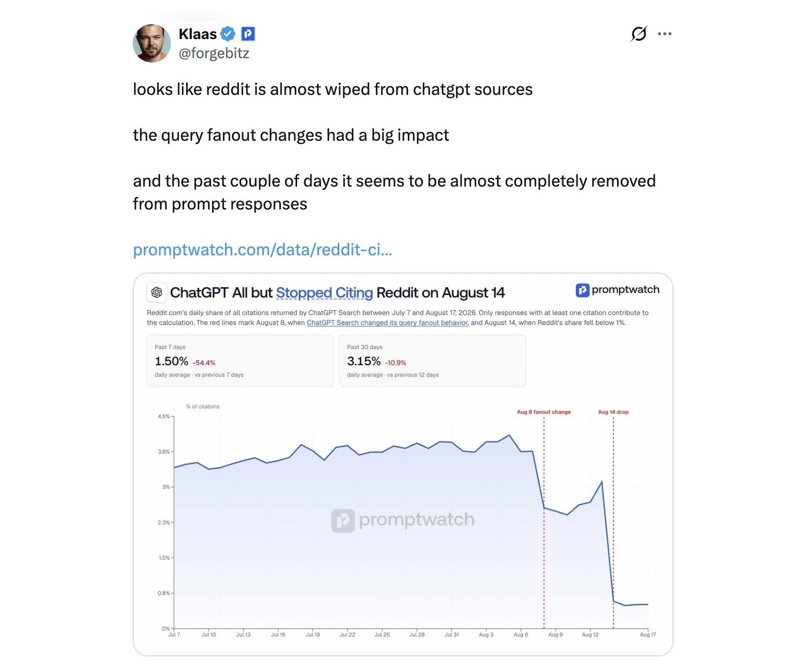Click the @forgebitz handle
The height and width of the screenshot is (672, 791).
click(214, 53)
